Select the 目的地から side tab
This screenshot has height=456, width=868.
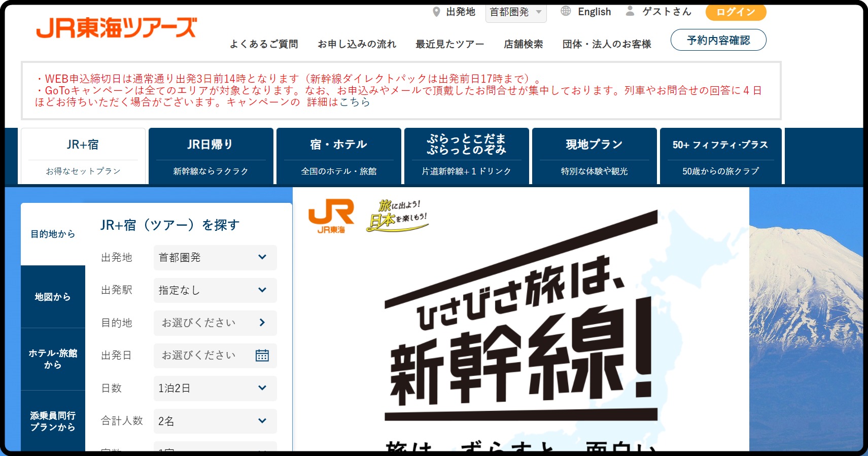[53, 234]
